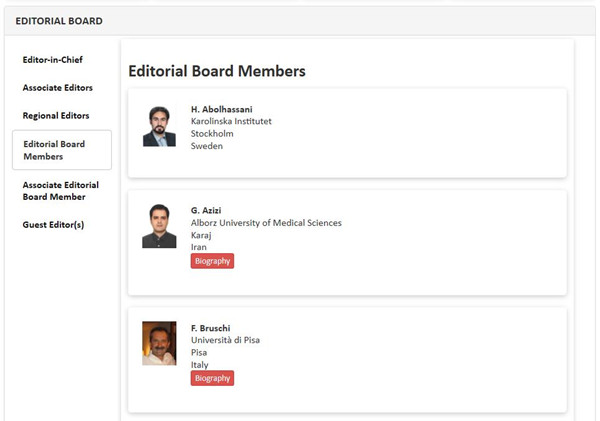Open the Editor-in-Chief tab

(52, 60)
